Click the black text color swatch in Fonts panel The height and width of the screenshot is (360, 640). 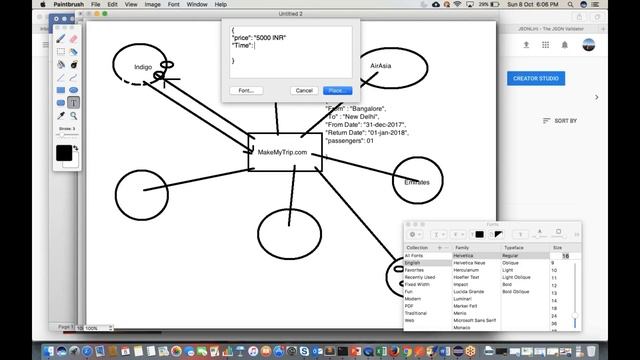pos(479,235)
